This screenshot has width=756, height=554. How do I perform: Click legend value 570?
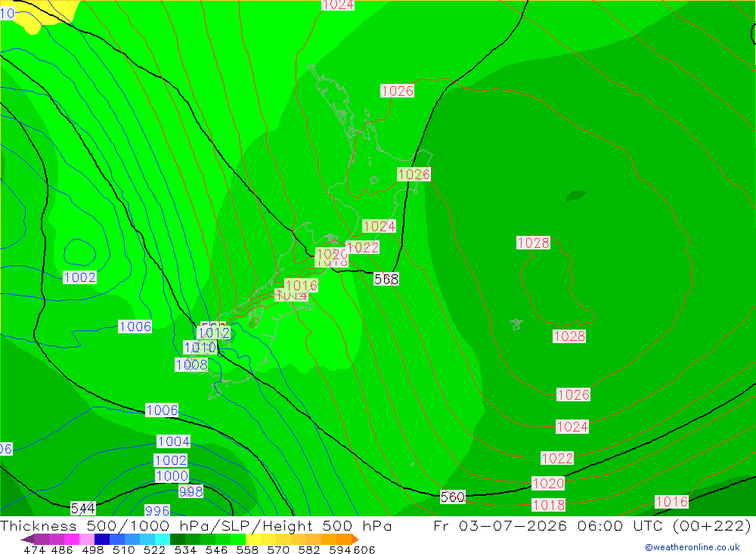point(278,550)
